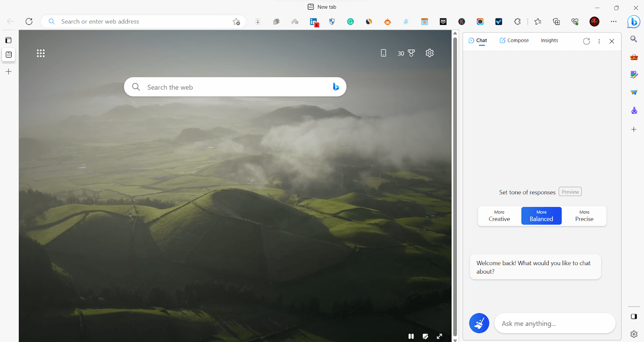
Task: Open the Grammarly extension icon
Action: 351,22
